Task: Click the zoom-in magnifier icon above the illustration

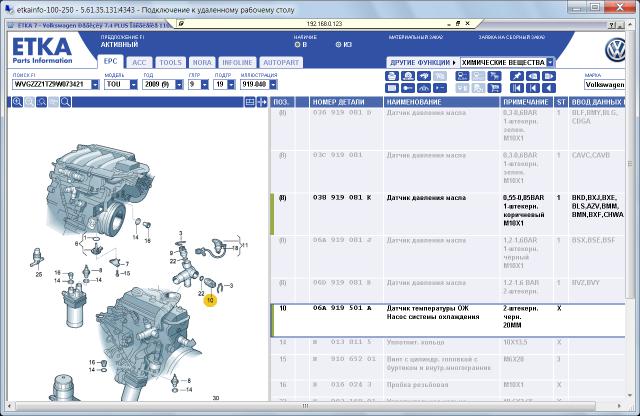Action: coord(17,102)
